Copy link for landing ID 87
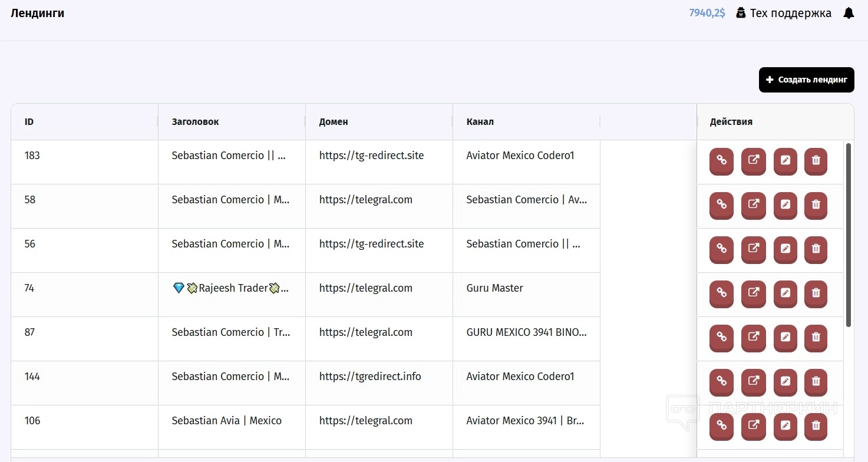Image resolution: width=868 pixels, height=462 pixels. [721, 337]
